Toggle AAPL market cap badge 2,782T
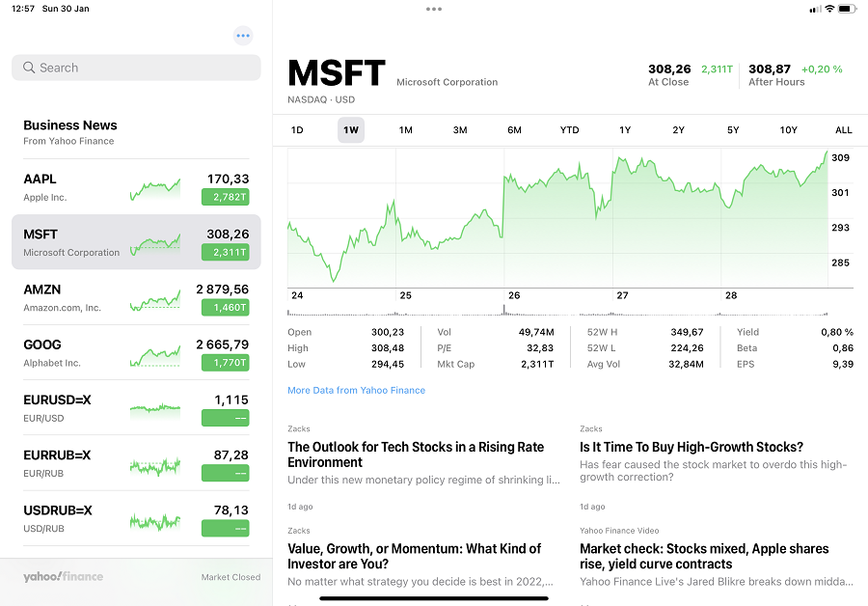 point(226,197)
